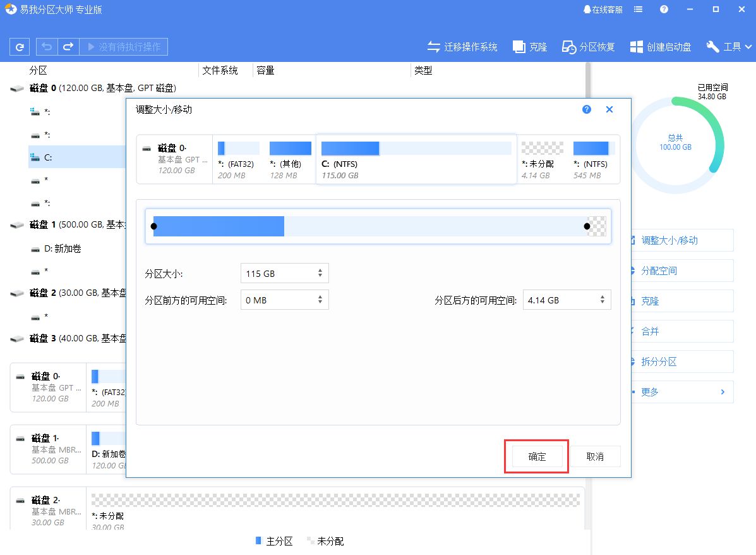Screen dimensions: 756x555
Task: Click the 分区 column header
Action: (x=38, y=70)
